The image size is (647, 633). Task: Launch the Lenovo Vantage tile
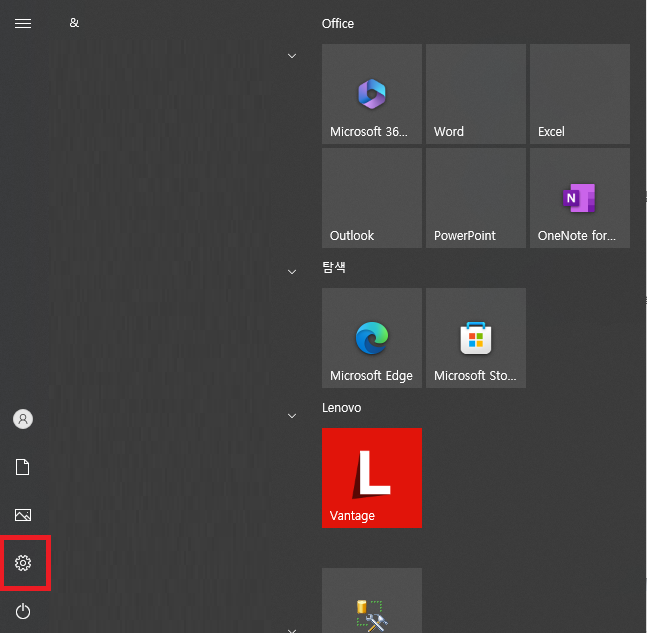click(372, 478)
